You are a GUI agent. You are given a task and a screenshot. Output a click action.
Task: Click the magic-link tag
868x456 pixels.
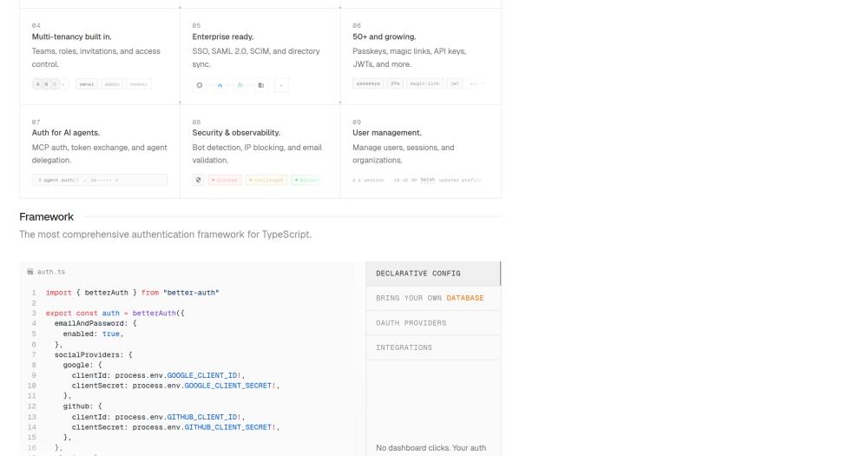pyautogui.click(x=424, y=83)
